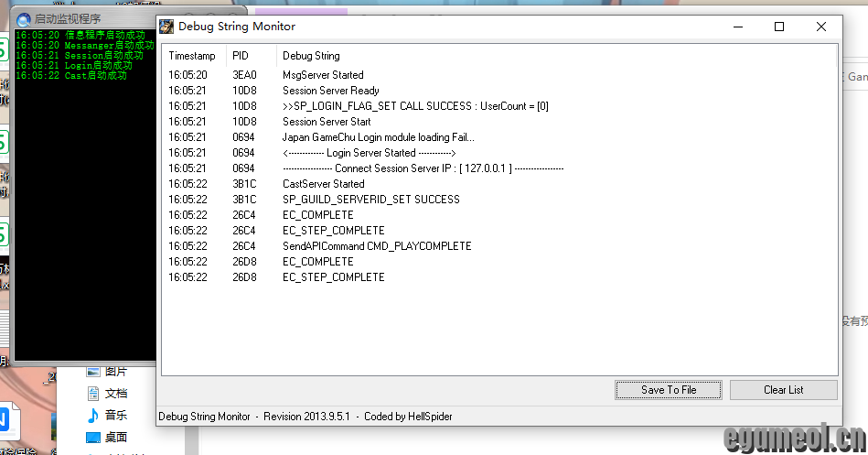Screen dimensions: 868x455
Task: Click the Debug String Monitor app icon
Action: click(166, 27)
